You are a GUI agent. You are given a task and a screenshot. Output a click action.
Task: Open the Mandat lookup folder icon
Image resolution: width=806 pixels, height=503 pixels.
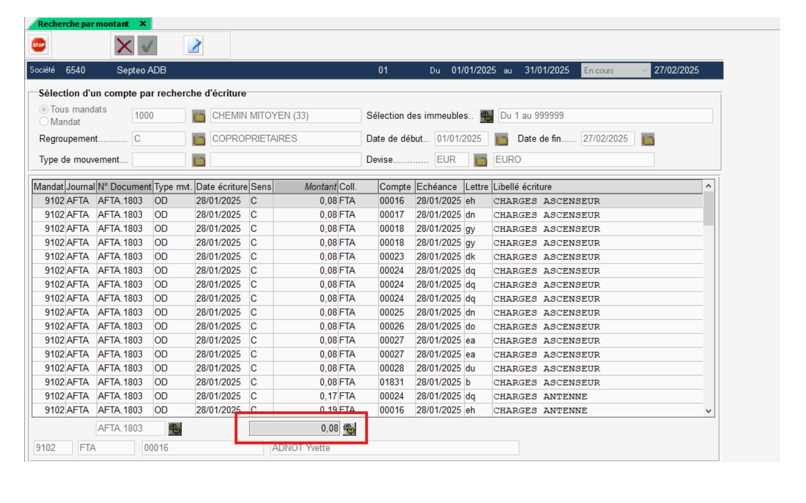pos(199,117)
